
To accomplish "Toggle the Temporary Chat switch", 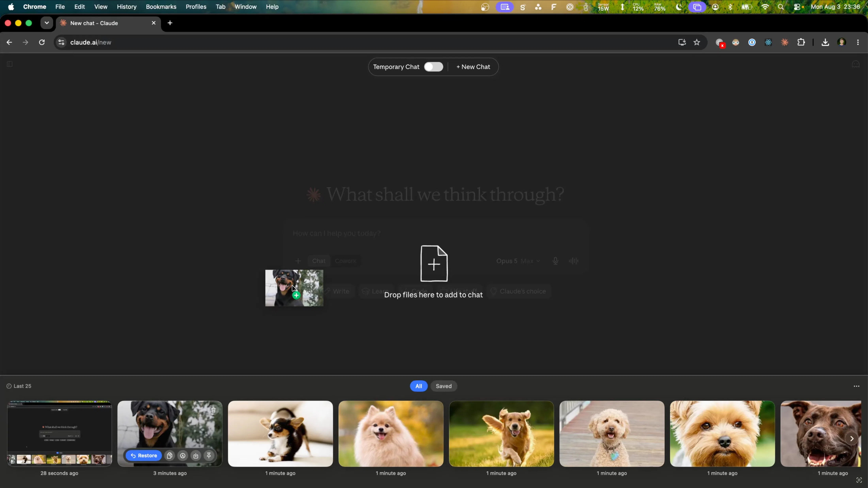I will coord(434,67).
